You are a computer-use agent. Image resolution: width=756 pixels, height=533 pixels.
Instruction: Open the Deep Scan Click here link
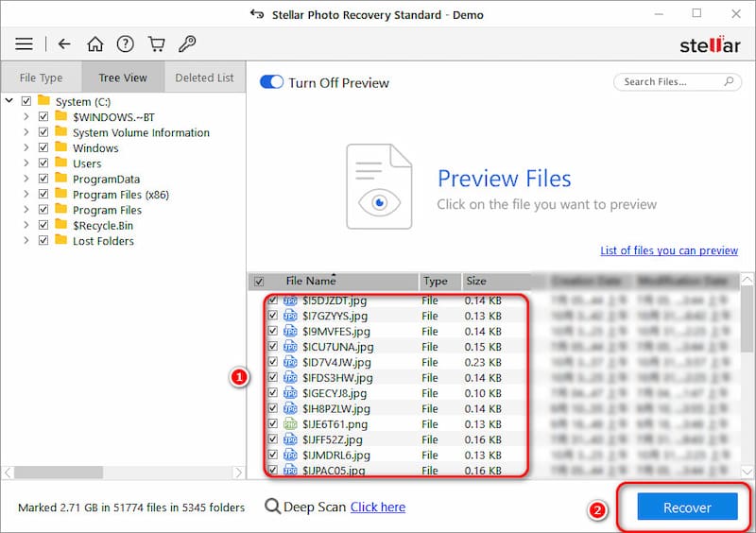[x=377, y=507]
